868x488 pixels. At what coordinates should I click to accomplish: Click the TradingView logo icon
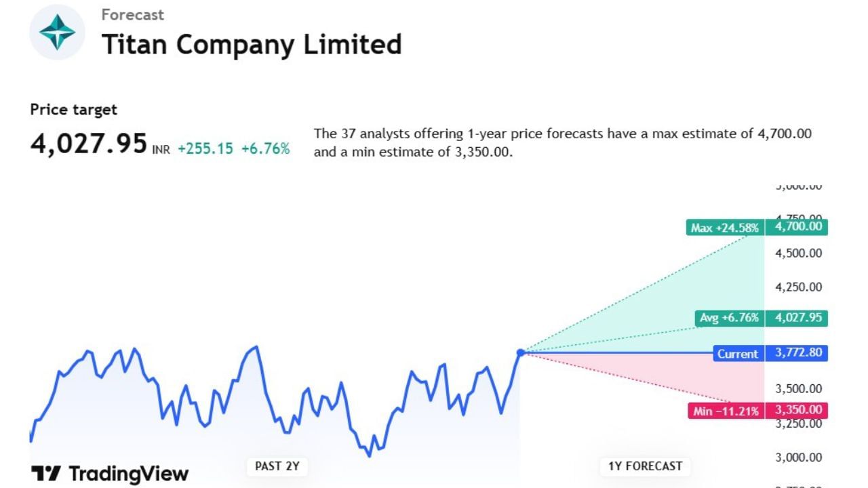pos(46,473)
